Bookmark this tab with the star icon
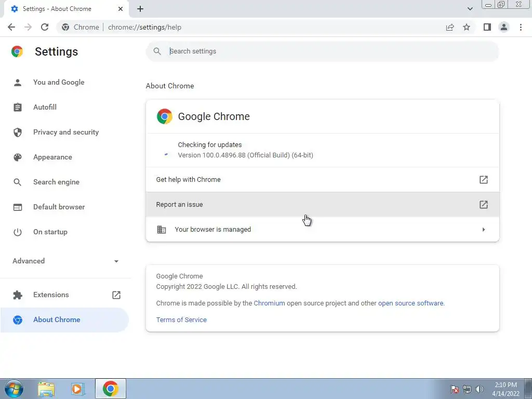Screen dimensions: 532x399 click(467, 27)
